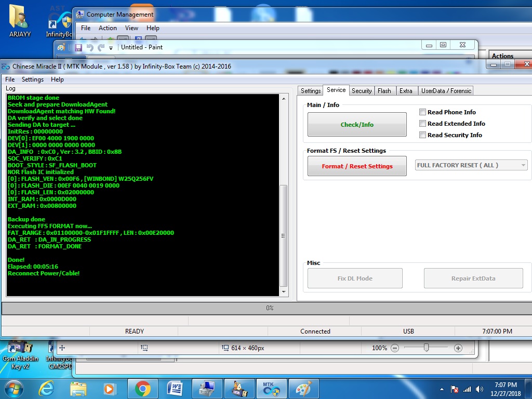The width and height of the screenshot is (532, 399).
Task: Open View menu in Computer Management
Action: click(131, 28)
